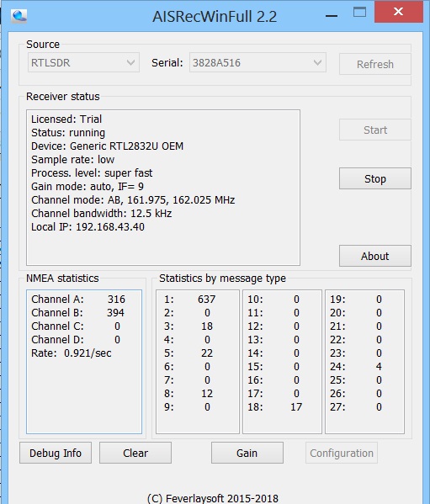Stop the running receiver
The height and width of the screenshot is (504, 430).
pos(375,178)
